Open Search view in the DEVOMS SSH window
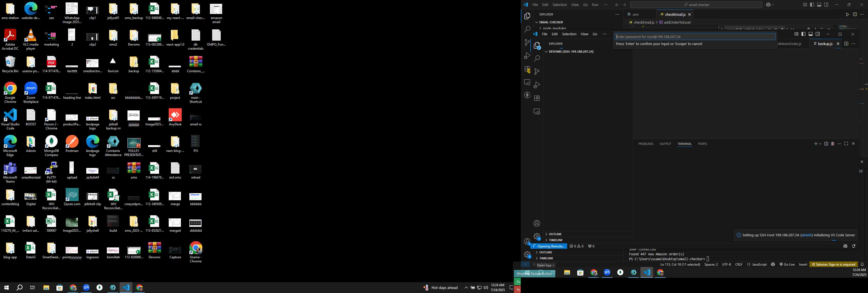The image size is (868, 293). (x=537, y=58)
